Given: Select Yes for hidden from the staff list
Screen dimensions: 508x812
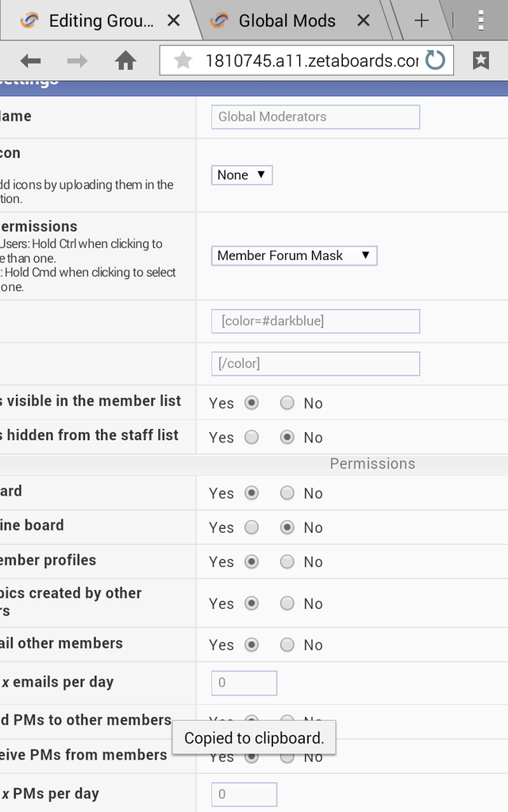Looking at the screenshot, I should coord(252,437).
